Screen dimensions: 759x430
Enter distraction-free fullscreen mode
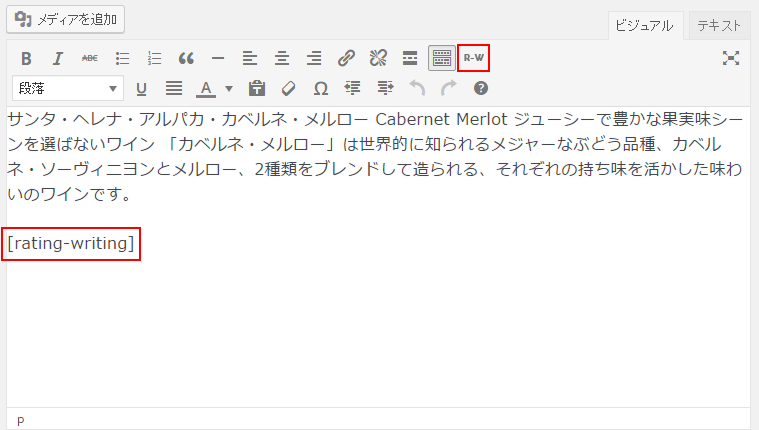point(731,58)
